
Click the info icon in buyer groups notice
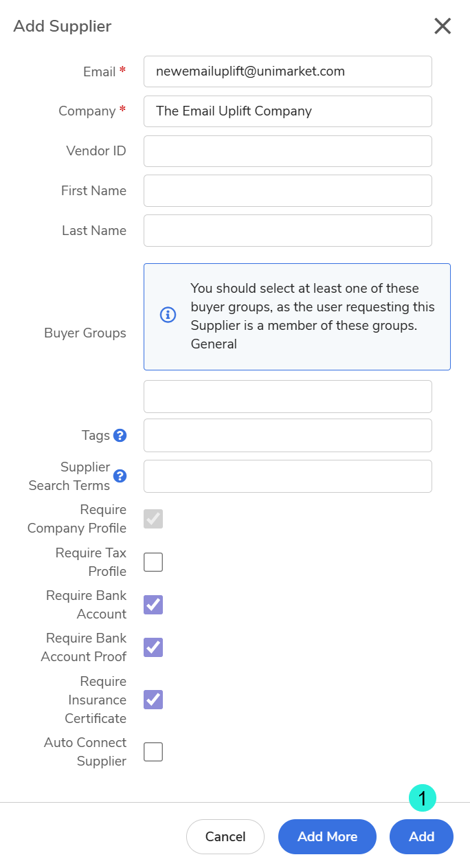point(168,315)
